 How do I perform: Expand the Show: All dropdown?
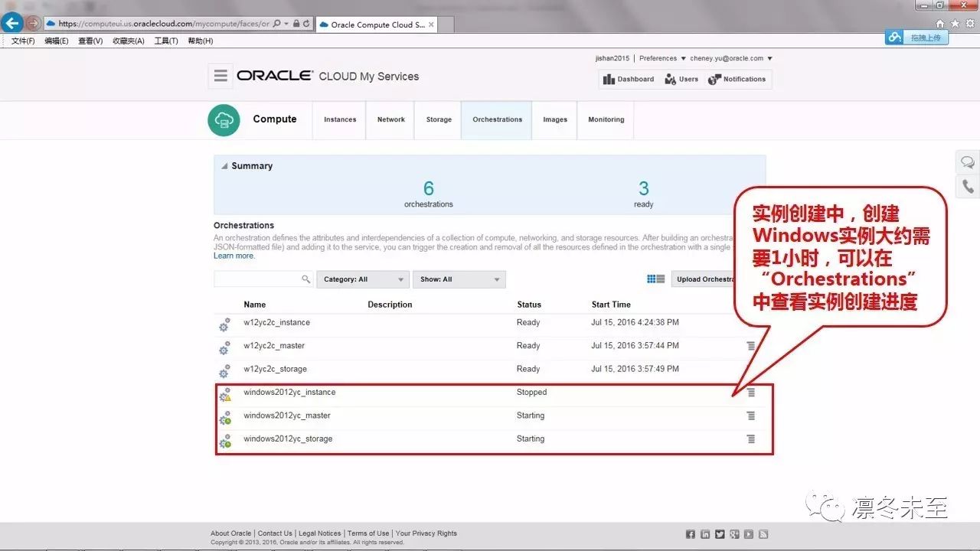tap(459, 279)
